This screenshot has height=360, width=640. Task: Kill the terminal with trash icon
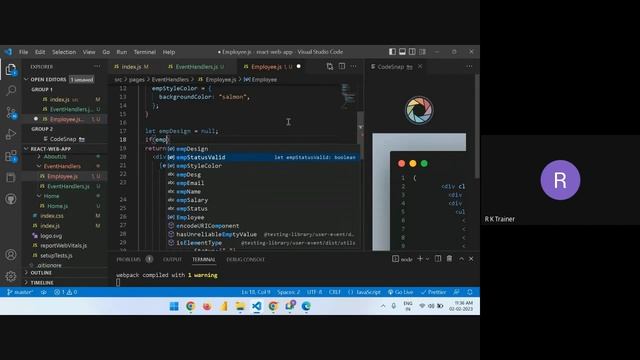point(449,259)
